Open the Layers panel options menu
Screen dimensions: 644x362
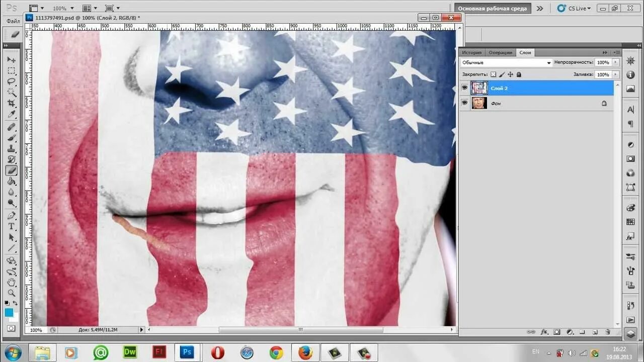click(616, 52)
